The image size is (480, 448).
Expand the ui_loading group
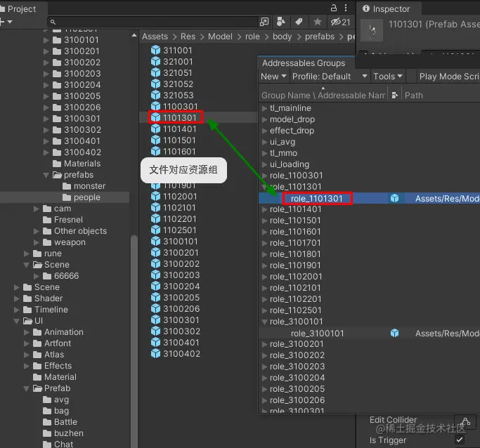(x=264, y=164)
